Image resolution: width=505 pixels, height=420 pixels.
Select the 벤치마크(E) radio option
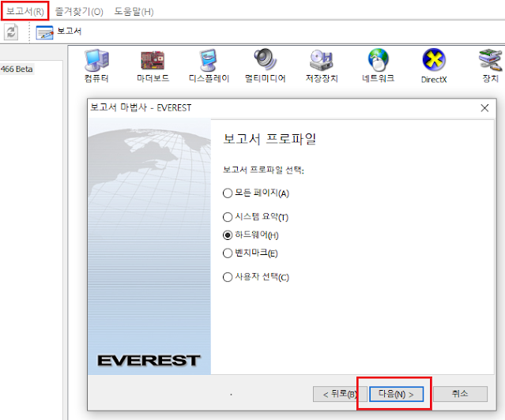[251, 253]
